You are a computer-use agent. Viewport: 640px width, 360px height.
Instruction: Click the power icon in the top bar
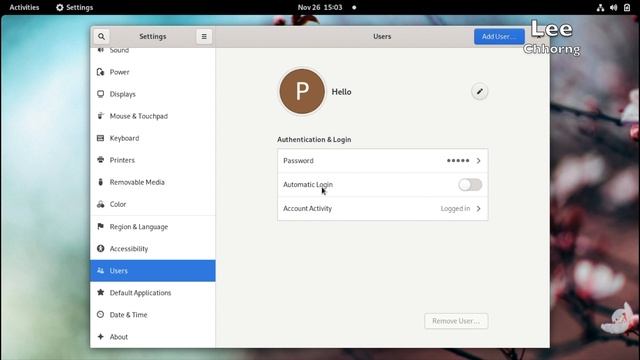[x=627, y=7]
